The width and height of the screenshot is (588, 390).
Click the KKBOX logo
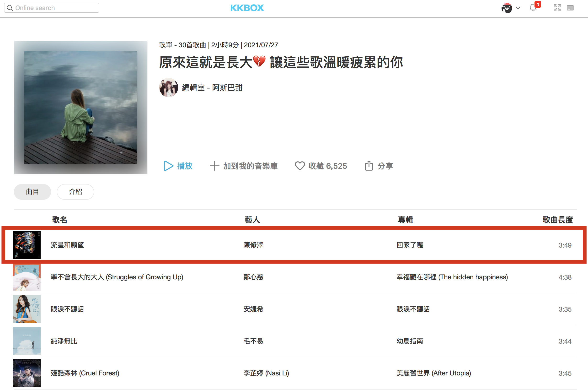coord(247,8)
